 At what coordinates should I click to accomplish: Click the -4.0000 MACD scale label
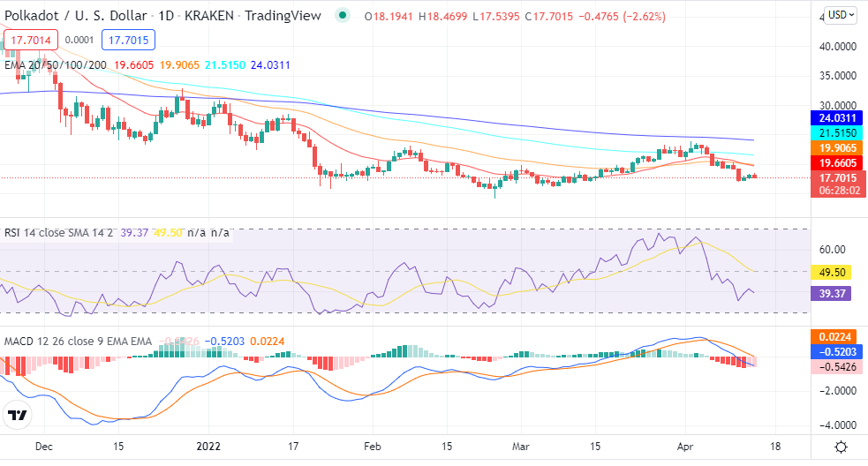click(x=838, y=425)
